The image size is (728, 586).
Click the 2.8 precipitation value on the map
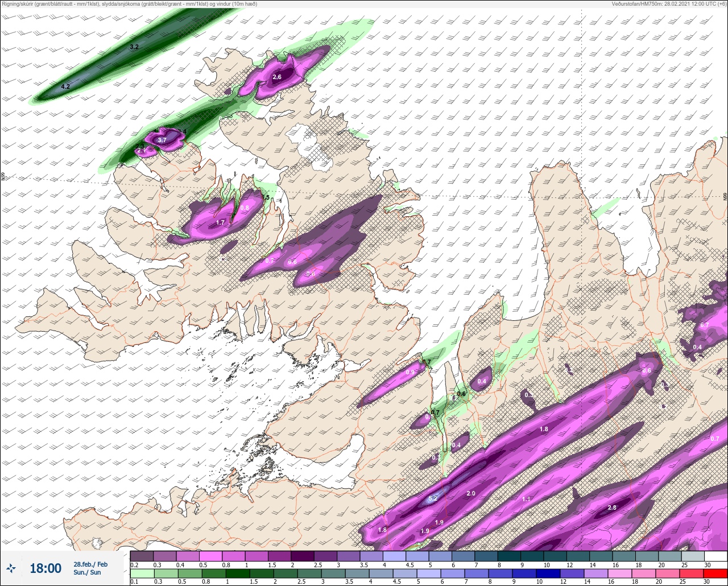tap(612, 507)
